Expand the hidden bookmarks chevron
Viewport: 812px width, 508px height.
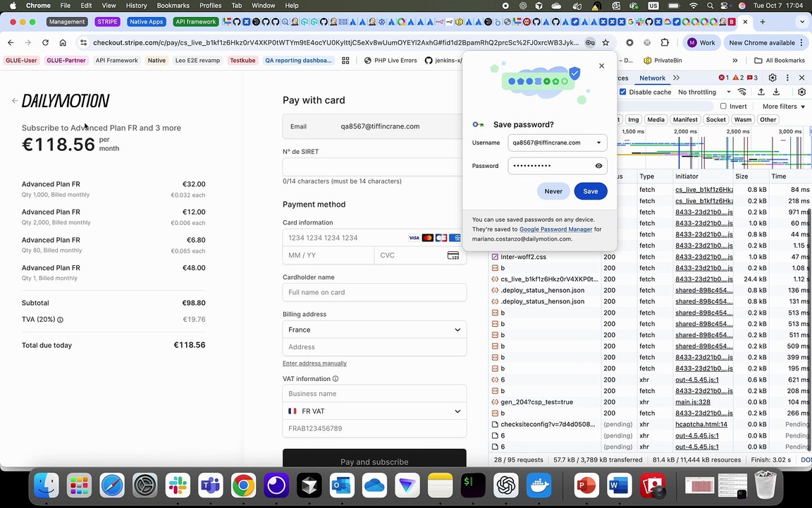tap(735, 61)
